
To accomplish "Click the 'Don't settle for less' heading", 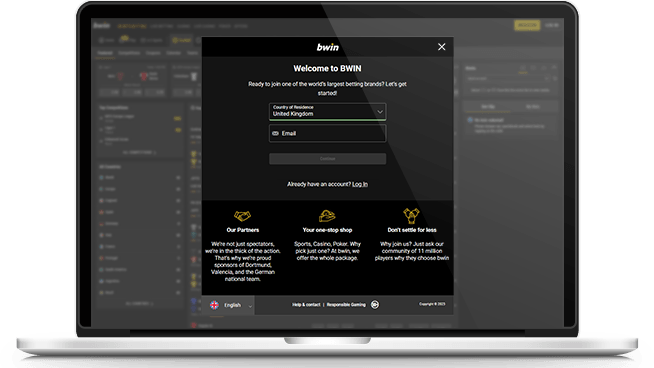I will pyautogui.click(x=412, y=230).
